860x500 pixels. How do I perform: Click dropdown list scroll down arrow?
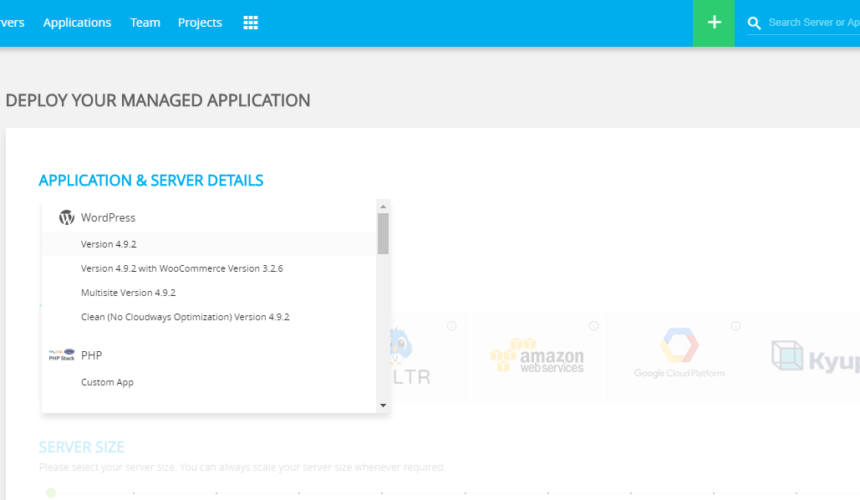tap(383, 406)
